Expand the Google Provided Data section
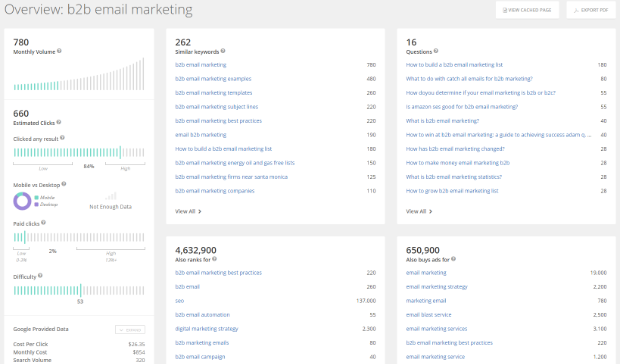The width and height of the screenshot is (620, 364). click(x=130, y=330)
